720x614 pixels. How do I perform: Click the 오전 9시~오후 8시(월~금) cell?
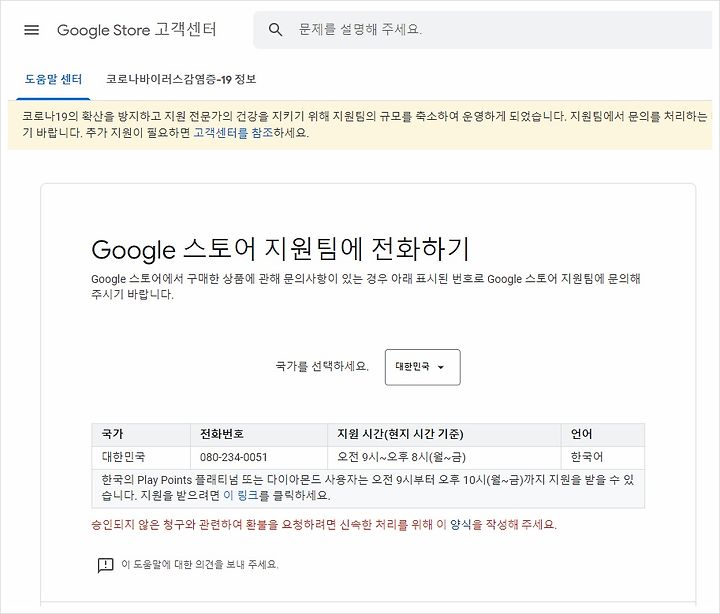coord(444,457)
